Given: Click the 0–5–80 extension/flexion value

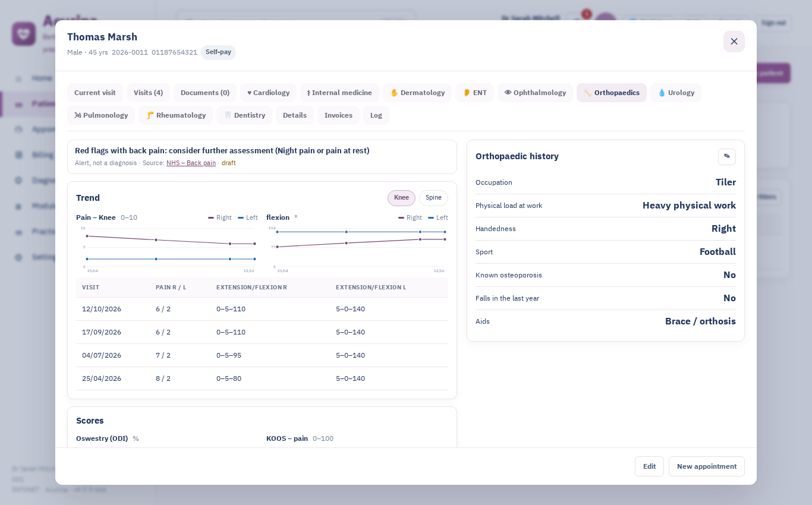Looking at the screenshot, I should [x=229, y=378].
